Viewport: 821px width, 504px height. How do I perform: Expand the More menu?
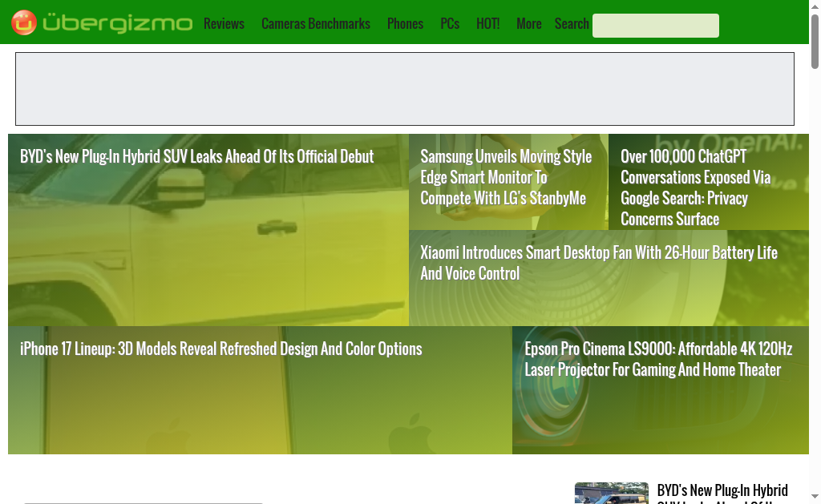[x=529, y=23]
